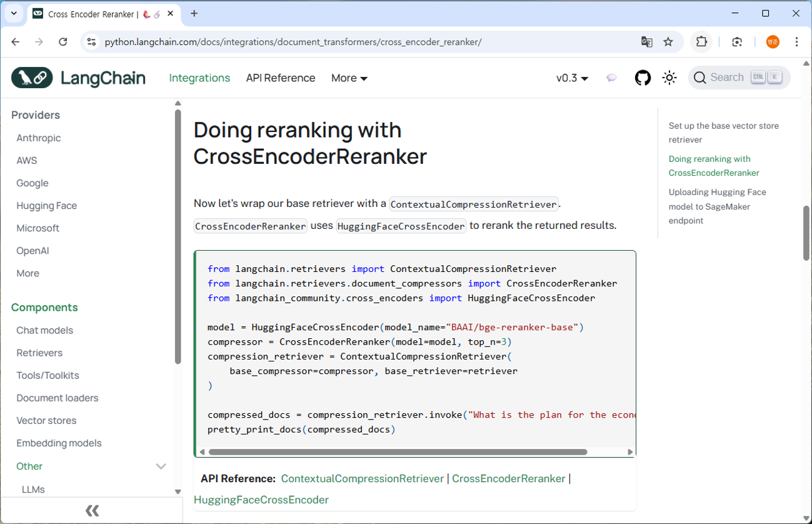Open the More dropdown in navbar
The width and height of the screenshot is (812, 524).
(x=349, y=78)
